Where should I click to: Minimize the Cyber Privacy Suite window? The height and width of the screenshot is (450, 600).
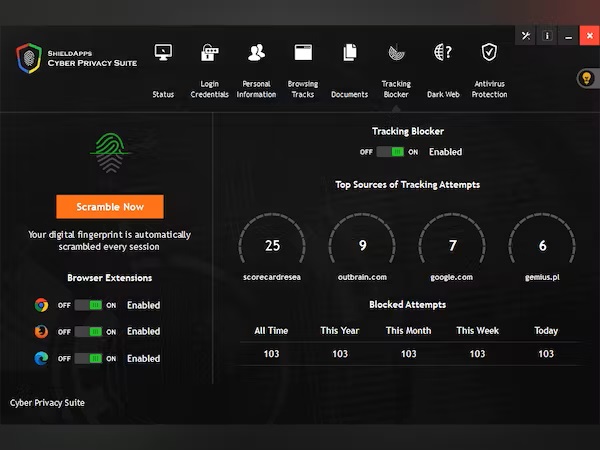tap(568, 36)
